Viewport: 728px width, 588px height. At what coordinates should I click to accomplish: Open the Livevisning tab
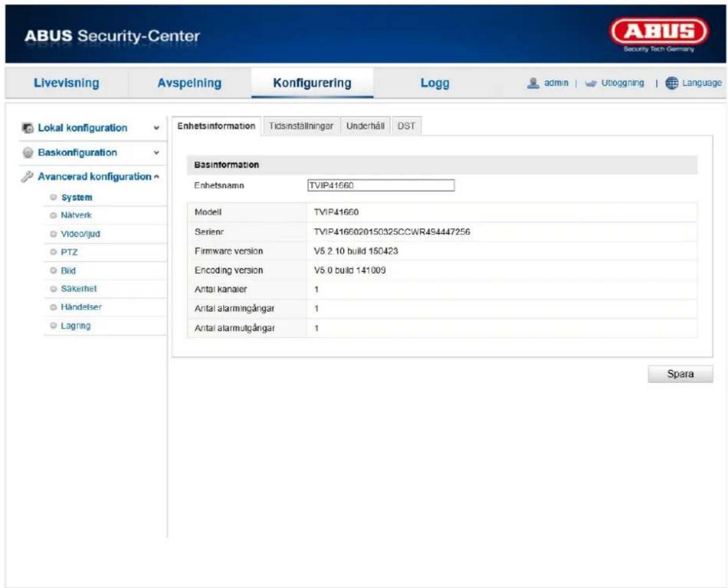[x=66, y=83]
